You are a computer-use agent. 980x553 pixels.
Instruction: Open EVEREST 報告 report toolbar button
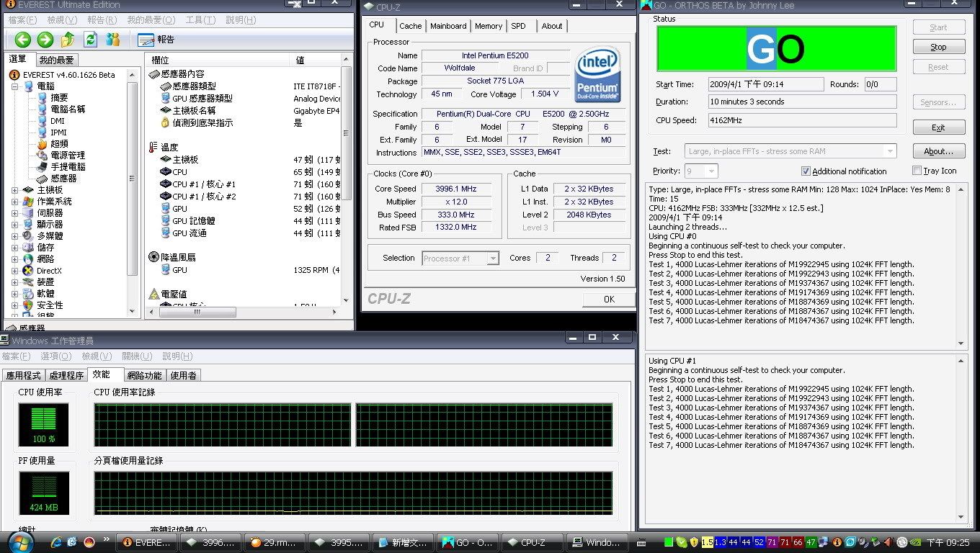tap(156, 40)
